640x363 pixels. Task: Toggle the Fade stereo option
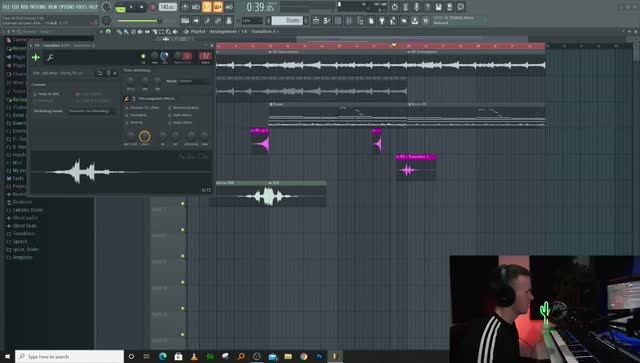pos(180,115)
